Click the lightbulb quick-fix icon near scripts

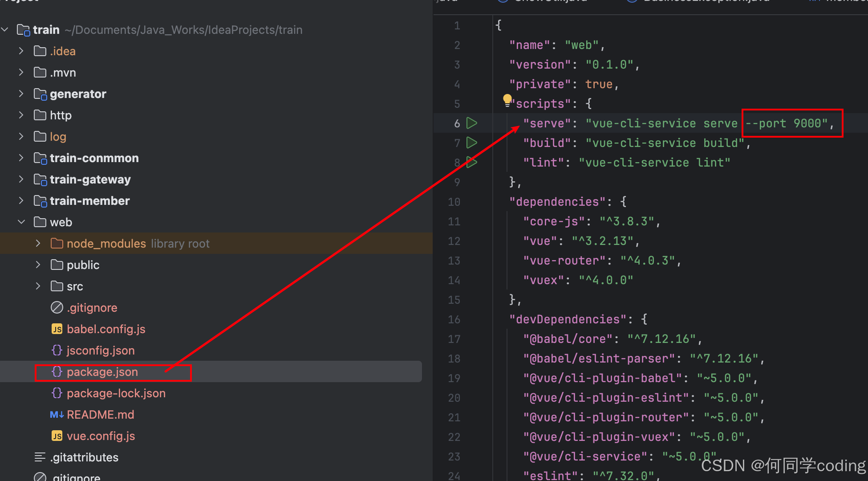pos(507,100)
